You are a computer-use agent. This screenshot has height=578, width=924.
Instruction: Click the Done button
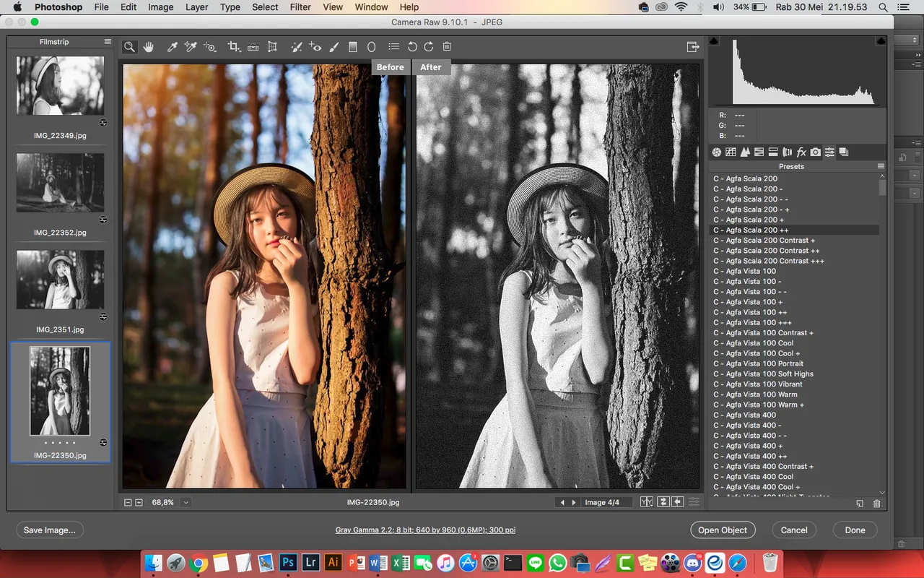[x=855, y=530]
